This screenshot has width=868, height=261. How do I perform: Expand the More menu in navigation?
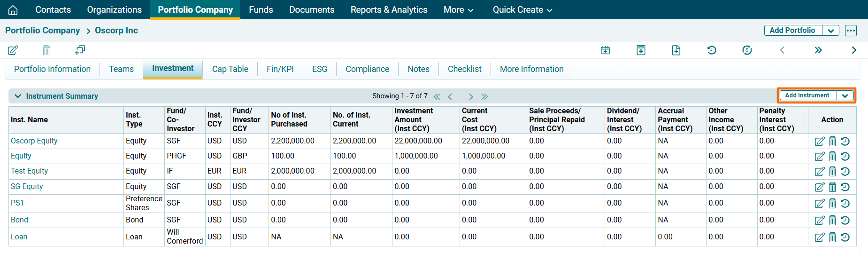click(458, 10)
